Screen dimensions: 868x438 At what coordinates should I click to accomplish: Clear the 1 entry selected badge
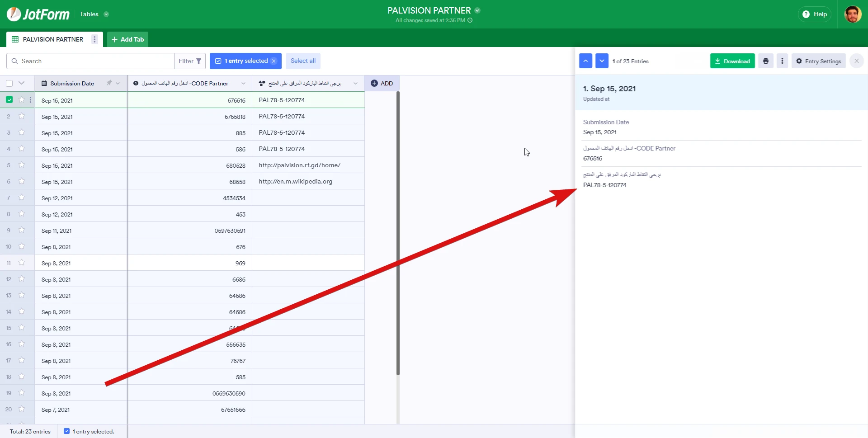point(274,61)
